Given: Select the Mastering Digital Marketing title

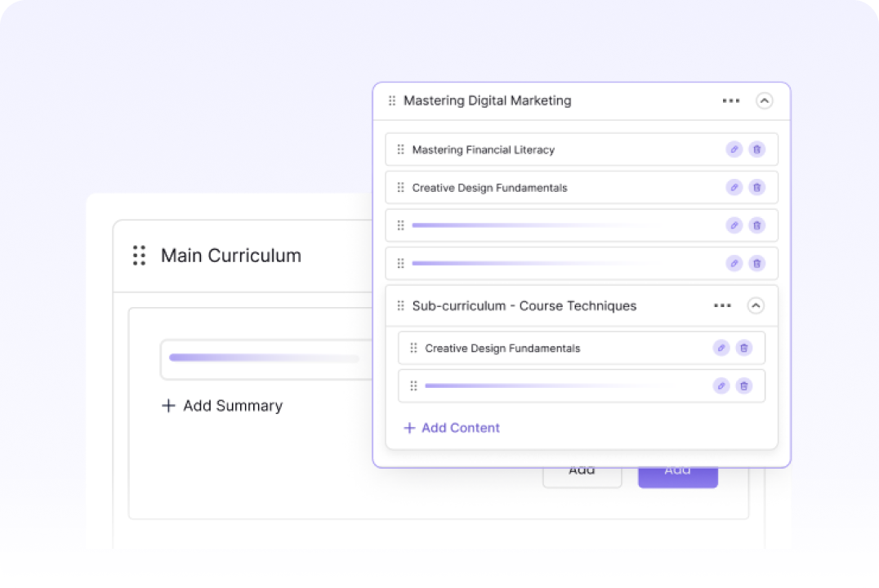Looking at the screenshot, I should [x=488, y=101].
